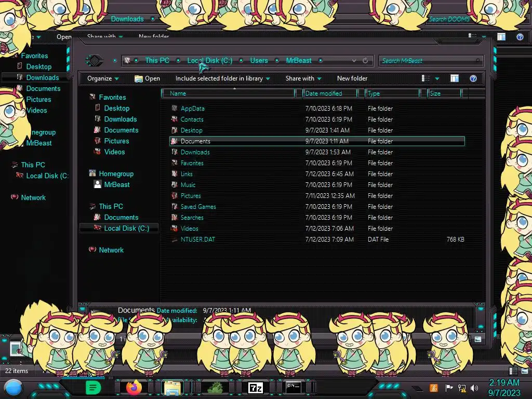The width and height of the screenshot is (532, 399).
Task: Open 7-Zip from the taskbar
Action: pyautogui.click(x=256, y=388)
